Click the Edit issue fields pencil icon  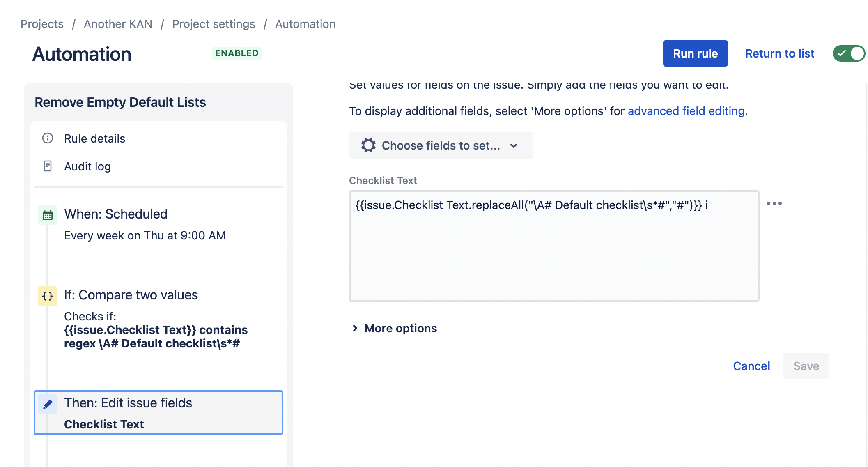[x=48, y=404]
